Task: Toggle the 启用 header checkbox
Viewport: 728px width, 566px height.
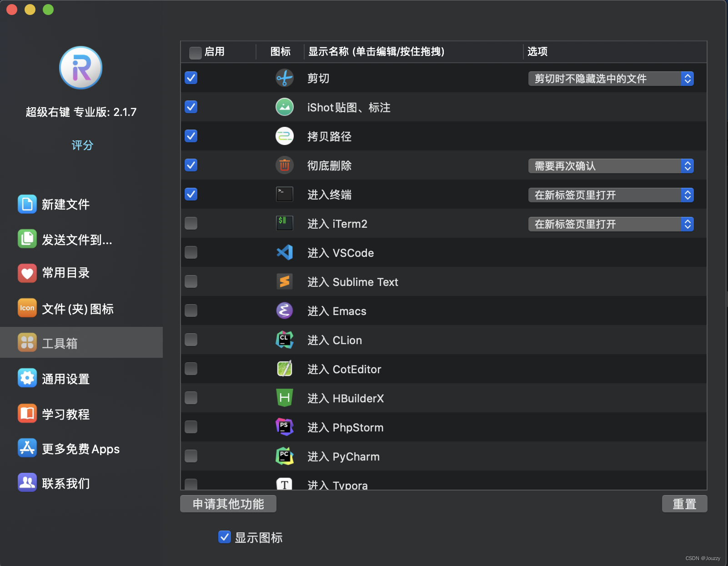Action: (196, 53)
